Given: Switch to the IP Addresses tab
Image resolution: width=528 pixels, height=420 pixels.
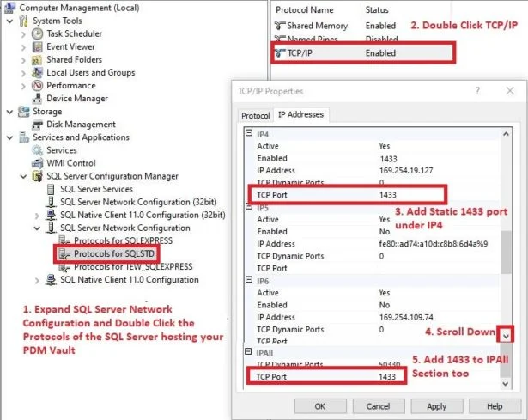Looking at the screenshot, I should (300, 114).
